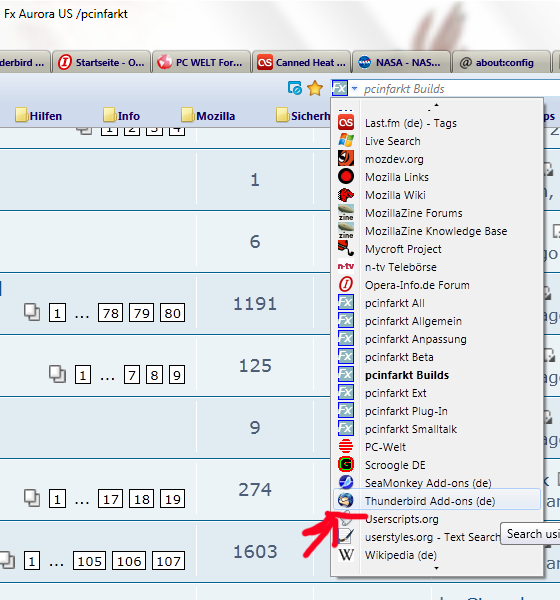
Task: Click the blue icon left of the star
Action: click(x=295, y=88)
